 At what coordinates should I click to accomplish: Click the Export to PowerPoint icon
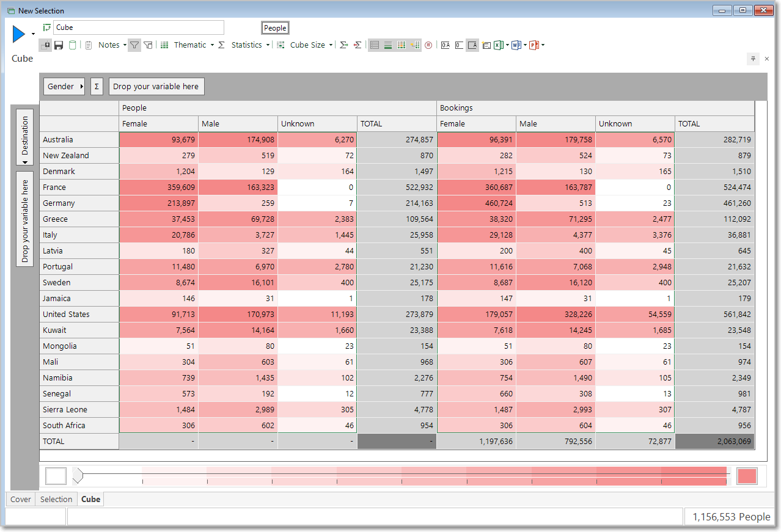click(x=533, y=45)
